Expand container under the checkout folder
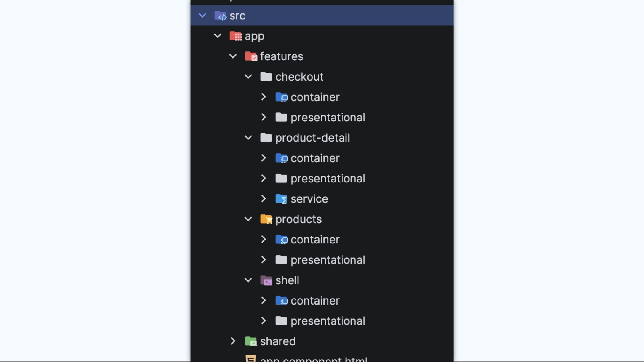This screenshot has height=362, width=644. coord(263,97)
